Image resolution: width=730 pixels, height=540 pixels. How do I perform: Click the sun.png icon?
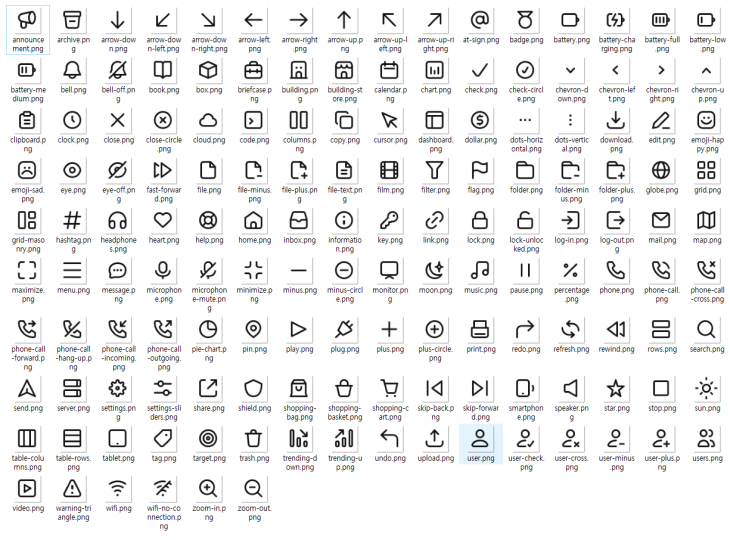click(706, 388)
